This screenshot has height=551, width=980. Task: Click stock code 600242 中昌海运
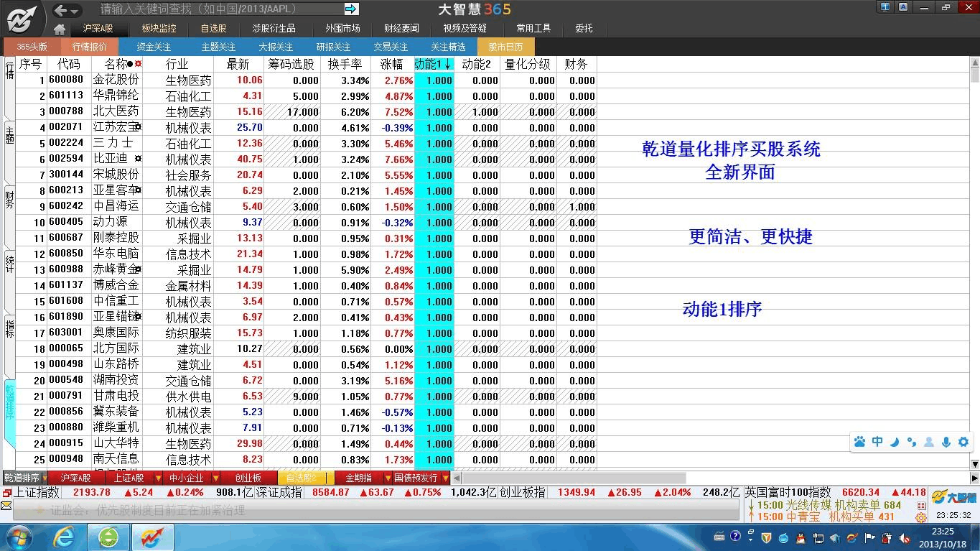[x=66, y=206]
